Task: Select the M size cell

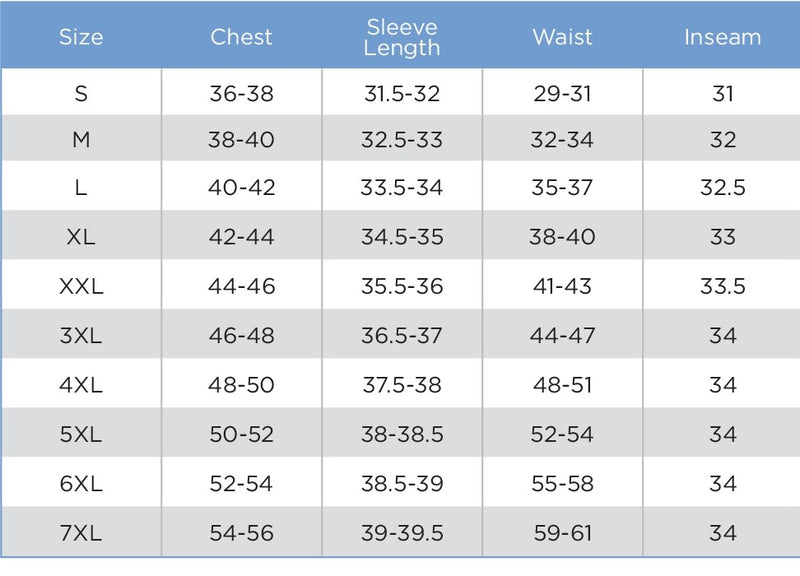Action: tap(81, 139)
